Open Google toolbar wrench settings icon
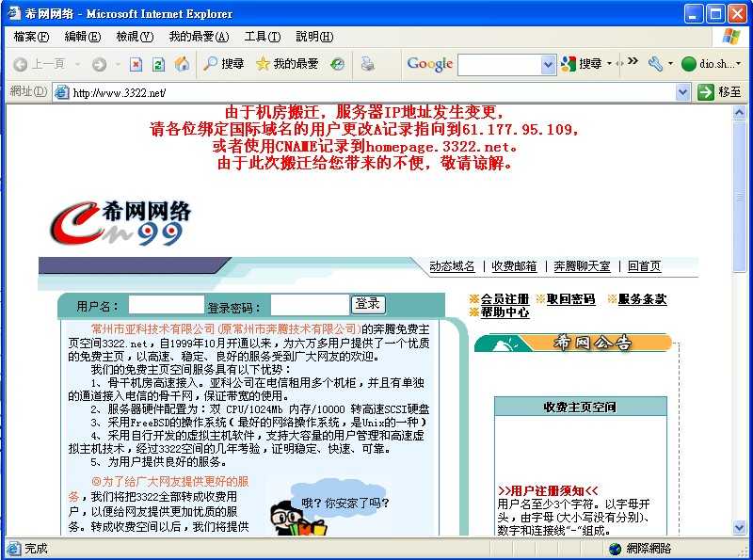Viewport: 753px width, 560px height. pyautogui.click(x=655, y=63)
